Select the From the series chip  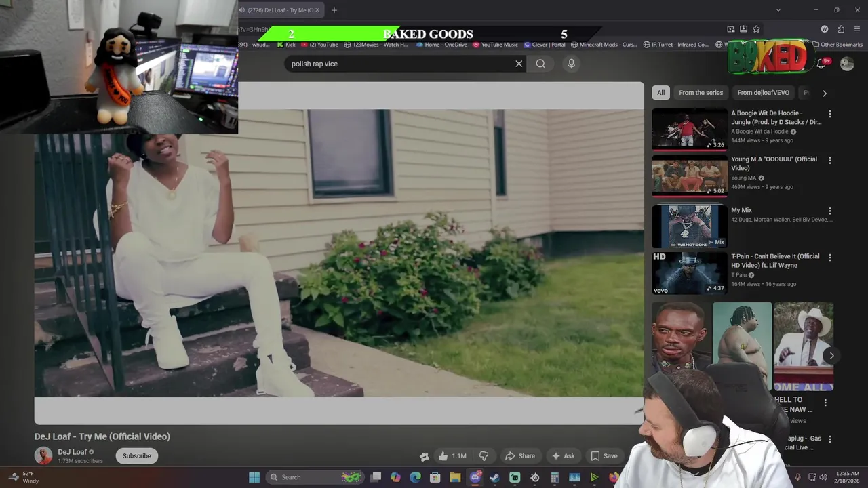pos(701,93)
